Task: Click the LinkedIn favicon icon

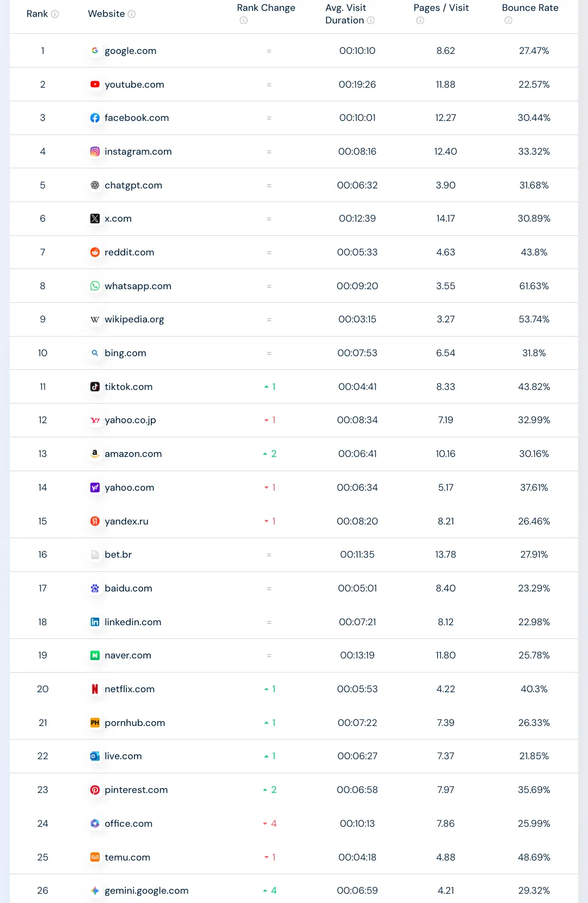Action: [x=95, y=622]
